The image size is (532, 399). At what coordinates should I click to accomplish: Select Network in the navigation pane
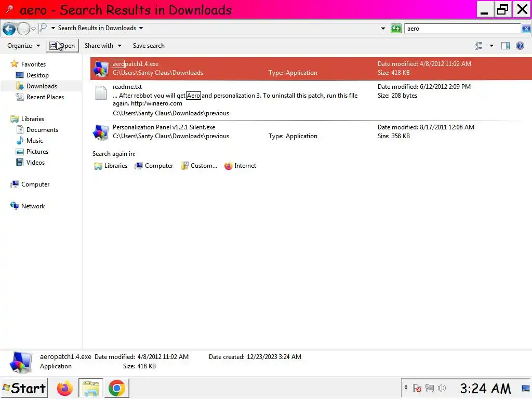coord(33,206)
